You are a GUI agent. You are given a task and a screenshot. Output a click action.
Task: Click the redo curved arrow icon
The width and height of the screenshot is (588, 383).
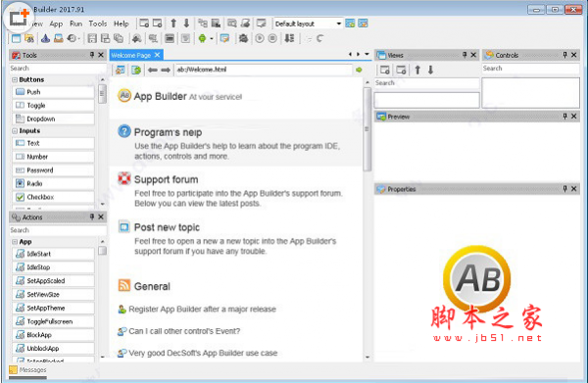(319, 38)
